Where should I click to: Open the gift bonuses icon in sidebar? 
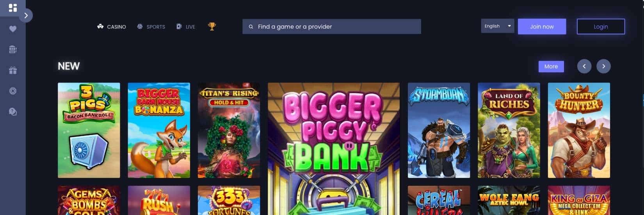13,70
